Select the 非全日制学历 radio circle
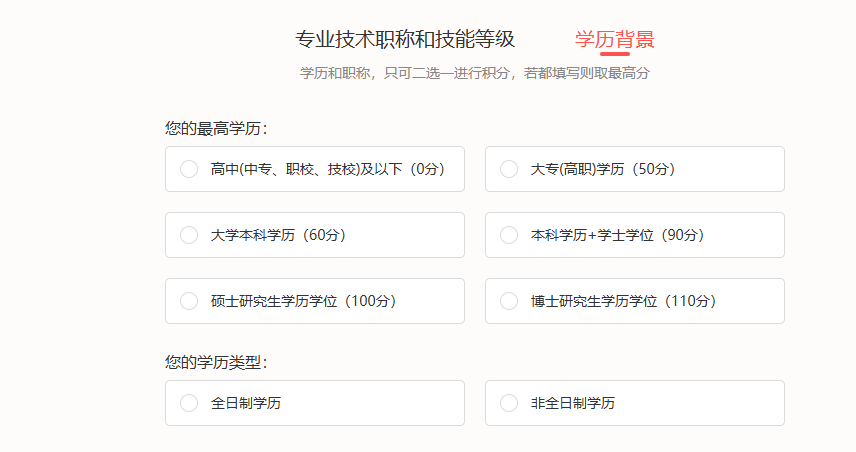The height and width of the screenshot is (452, 856). (509, 403)
